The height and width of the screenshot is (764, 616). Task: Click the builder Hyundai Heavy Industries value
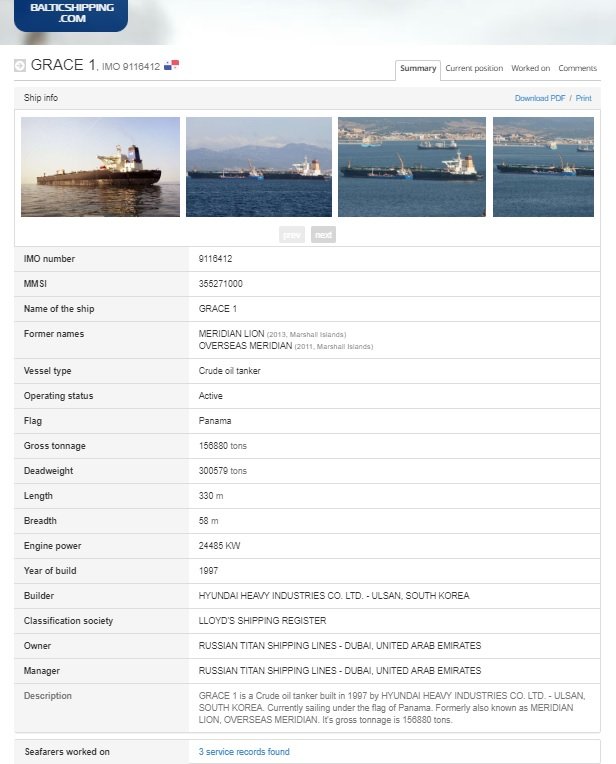[334, 596]
